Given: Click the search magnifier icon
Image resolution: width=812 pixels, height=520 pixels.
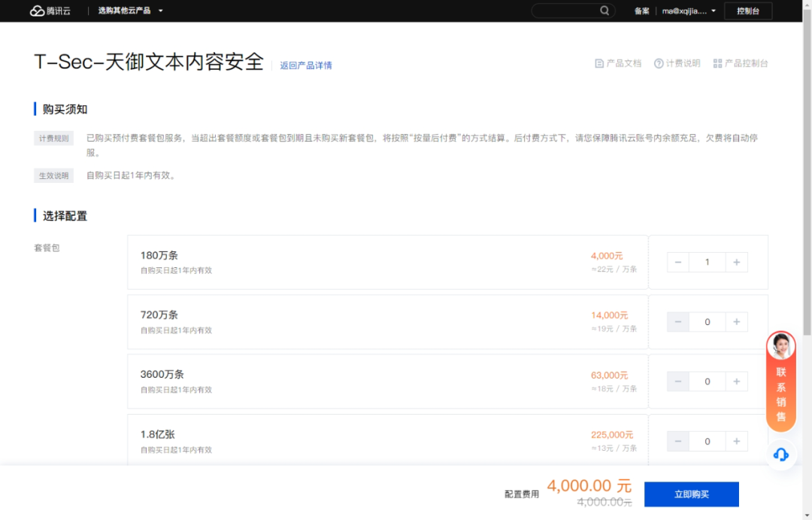Looking at the screenshot, I should (x=604, y=11).
